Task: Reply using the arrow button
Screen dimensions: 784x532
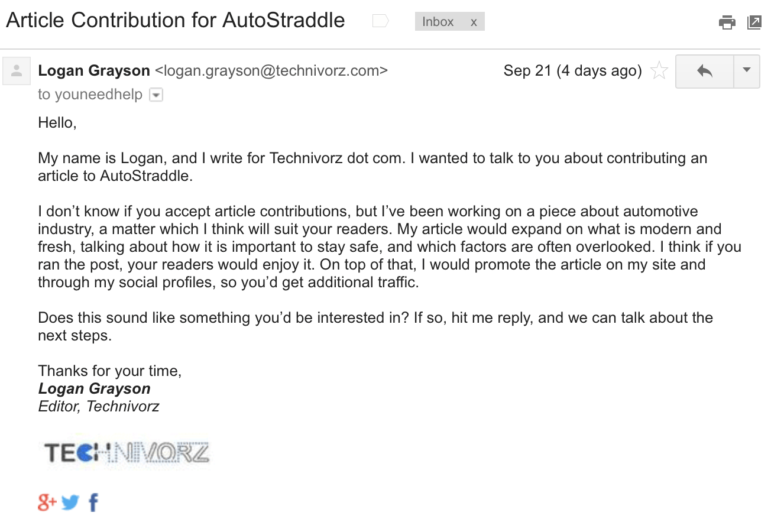Action: [705, 72]
